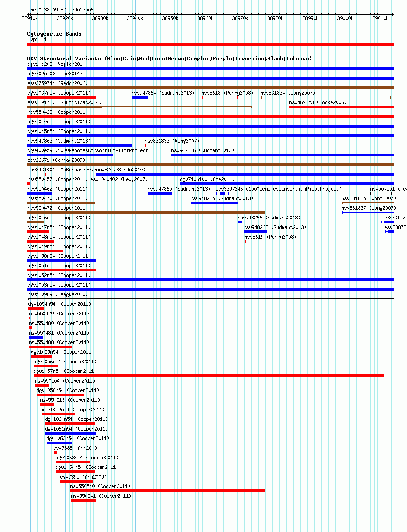This screenshot has height=532, width=407.
Task: Click the nsv550457 (Cooper2011) label
Action: coord(58,179)
